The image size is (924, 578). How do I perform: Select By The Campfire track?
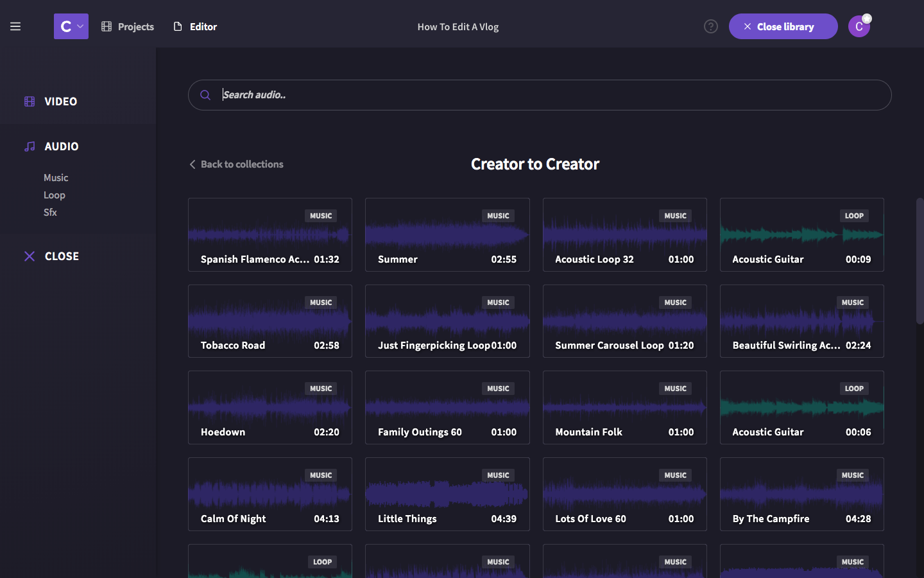(802, 494)
